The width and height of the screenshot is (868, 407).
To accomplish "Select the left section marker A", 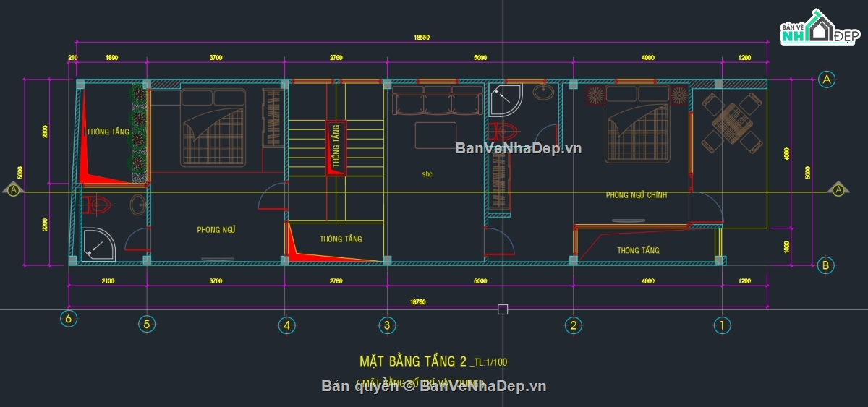I will click(x=12, y=190).
